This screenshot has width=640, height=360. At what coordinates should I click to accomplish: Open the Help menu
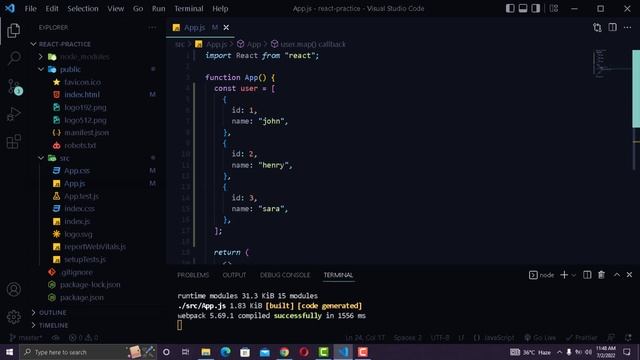220,9
